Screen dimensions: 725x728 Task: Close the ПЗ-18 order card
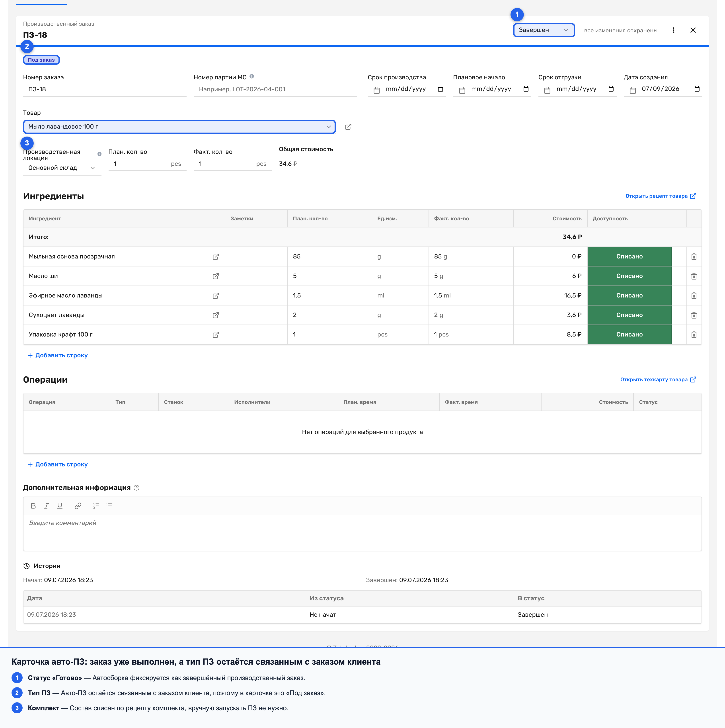click(693, 30)
